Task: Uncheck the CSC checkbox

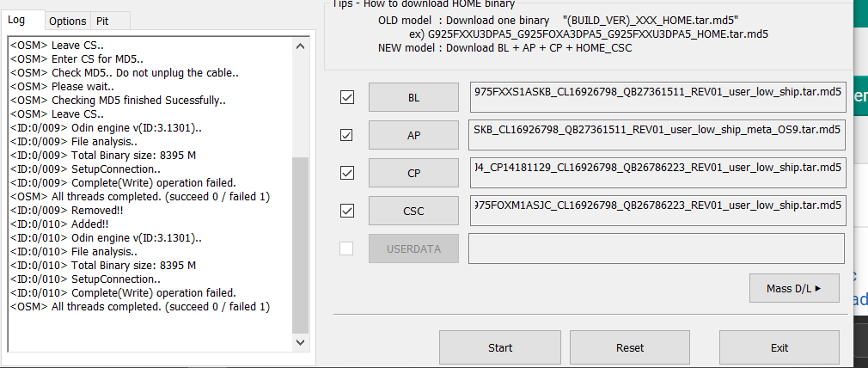Action: (x=347, y=211)
